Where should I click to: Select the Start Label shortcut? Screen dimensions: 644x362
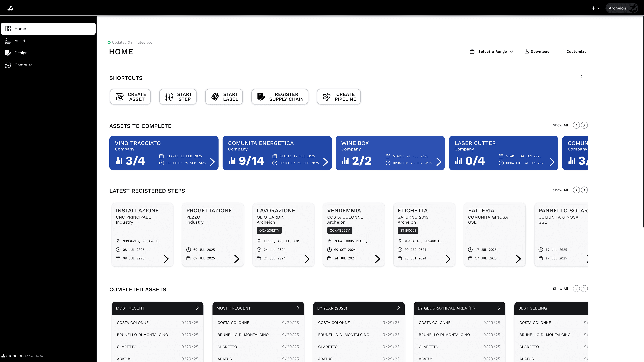click(224, 97)
